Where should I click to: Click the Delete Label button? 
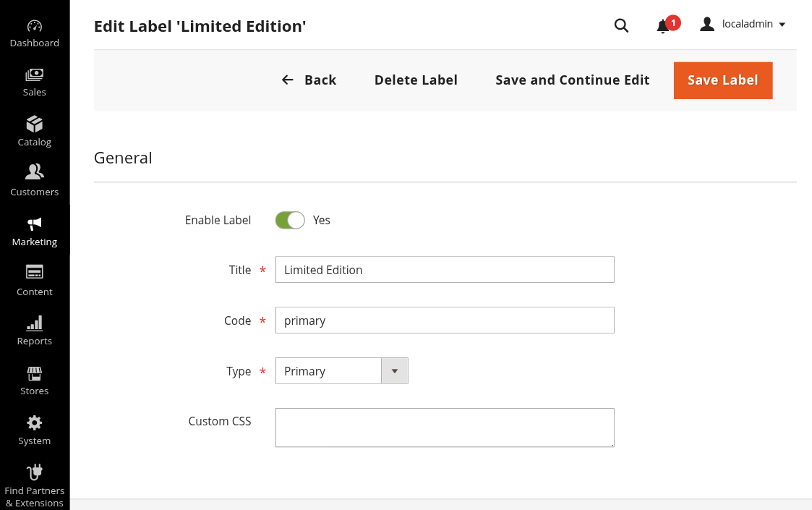416,80
